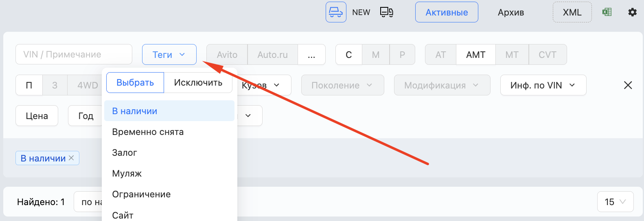Click the Исключить button
Image resolution: width=644 pixels, height=221 pixels.
198,83
